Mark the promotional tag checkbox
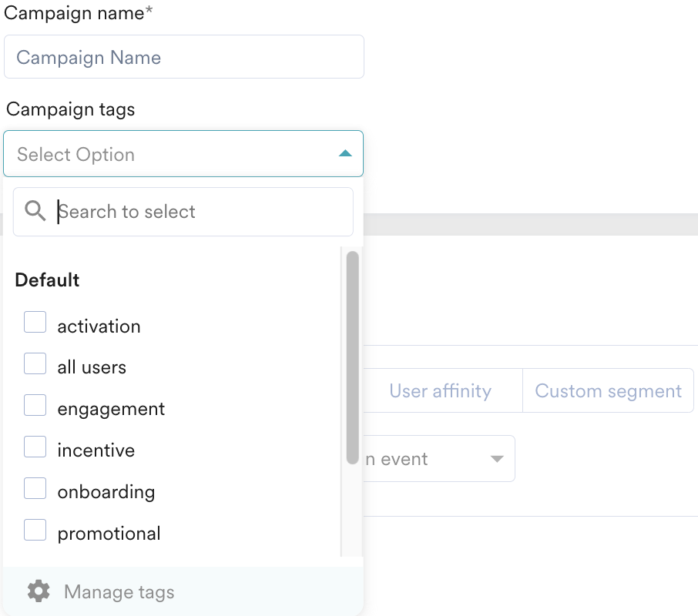Screen dimensions: 698x616 (35, 530)
